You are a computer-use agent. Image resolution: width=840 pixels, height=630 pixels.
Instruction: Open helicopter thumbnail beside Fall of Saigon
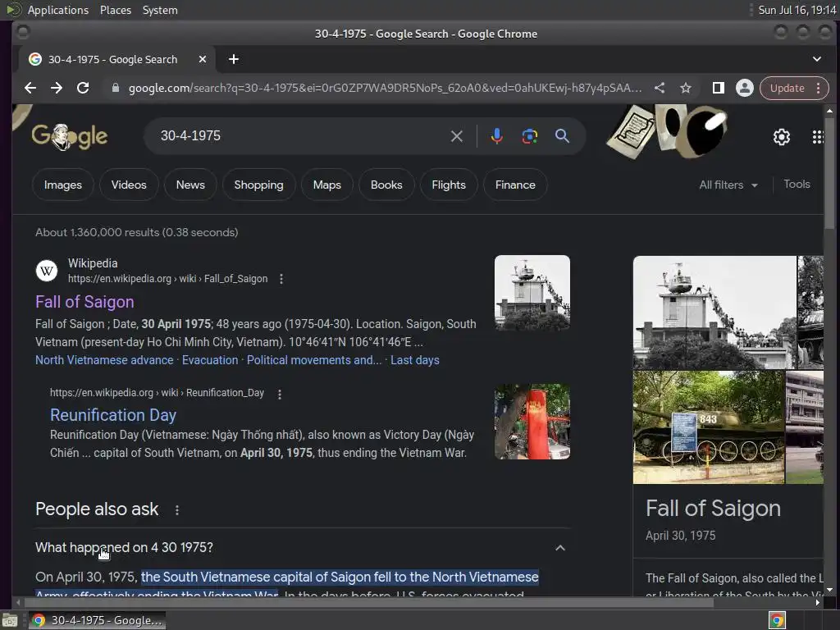[532, 293]
